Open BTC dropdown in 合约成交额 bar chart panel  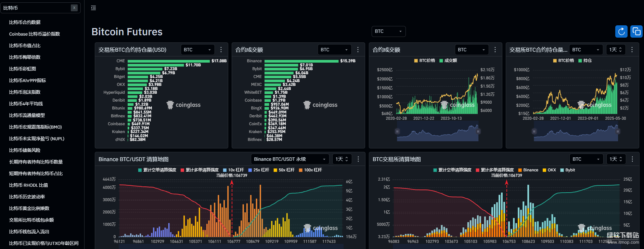(335, 50)
